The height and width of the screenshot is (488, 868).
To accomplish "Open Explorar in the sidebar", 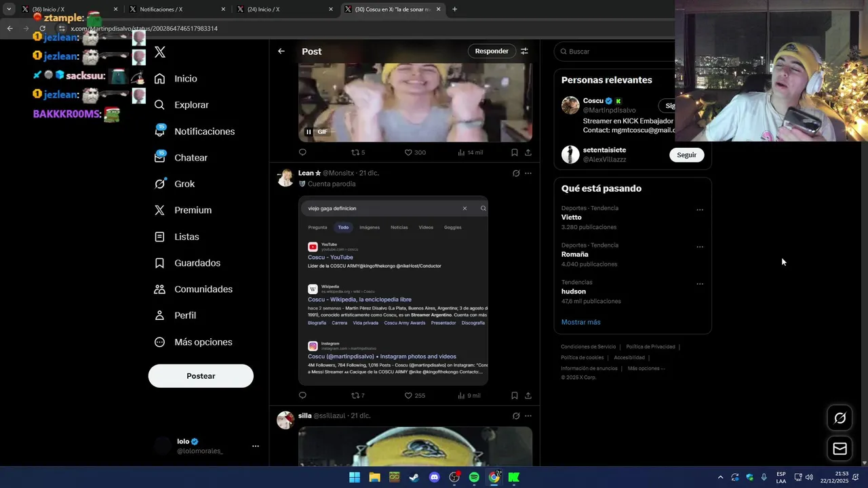I will coord(182,105).
